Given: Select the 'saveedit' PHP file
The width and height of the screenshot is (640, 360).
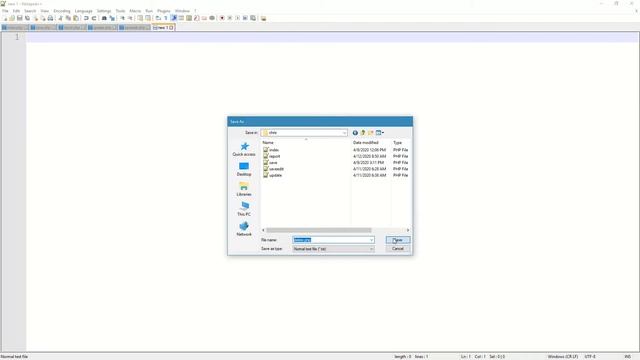Looking at the screenshot, I should pyautogui.click(x=273, y=169).
